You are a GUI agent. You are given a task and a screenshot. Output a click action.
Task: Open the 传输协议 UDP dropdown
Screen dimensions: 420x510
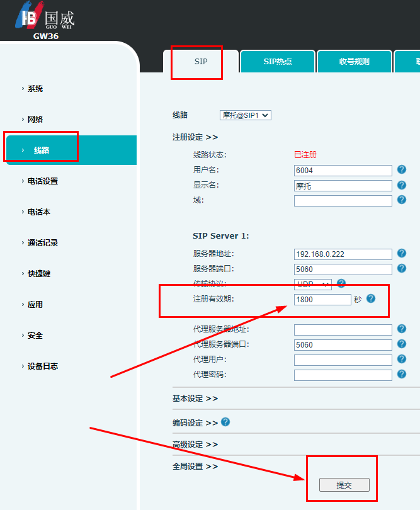click(312, 285)
